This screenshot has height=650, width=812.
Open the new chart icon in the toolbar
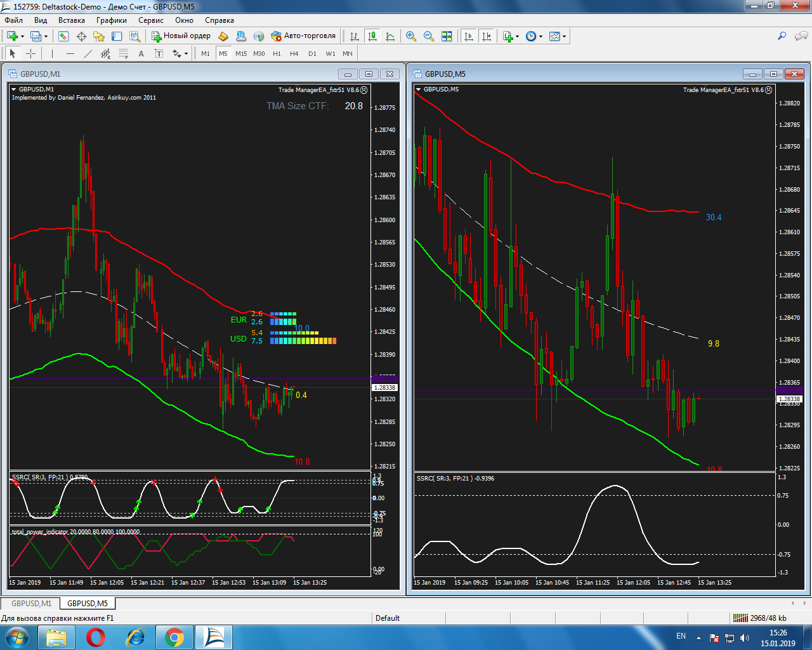(12, 36)
